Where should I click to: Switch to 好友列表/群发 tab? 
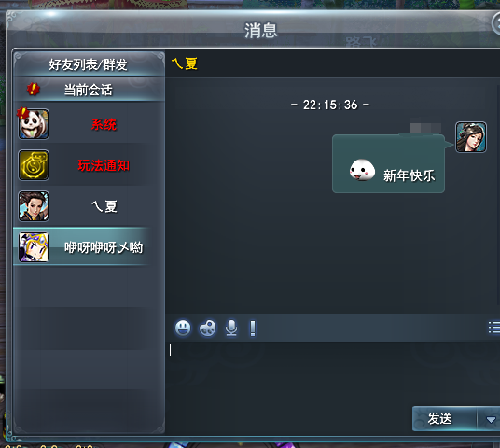(x=89, y=64)
